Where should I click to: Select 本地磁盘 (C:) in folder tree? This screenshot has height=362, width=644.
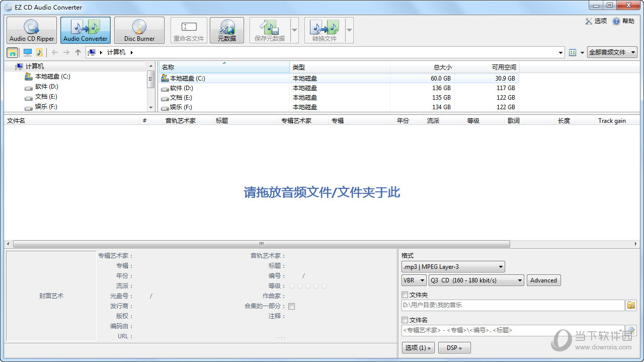[53, 77]
